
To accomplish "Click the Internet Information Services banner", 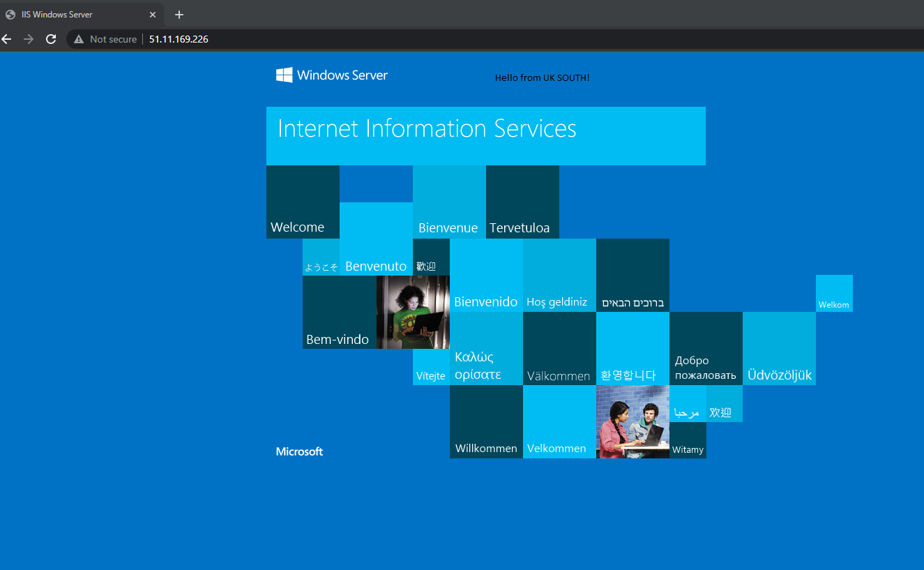I will pyautogui.click(x=486, y=136).
